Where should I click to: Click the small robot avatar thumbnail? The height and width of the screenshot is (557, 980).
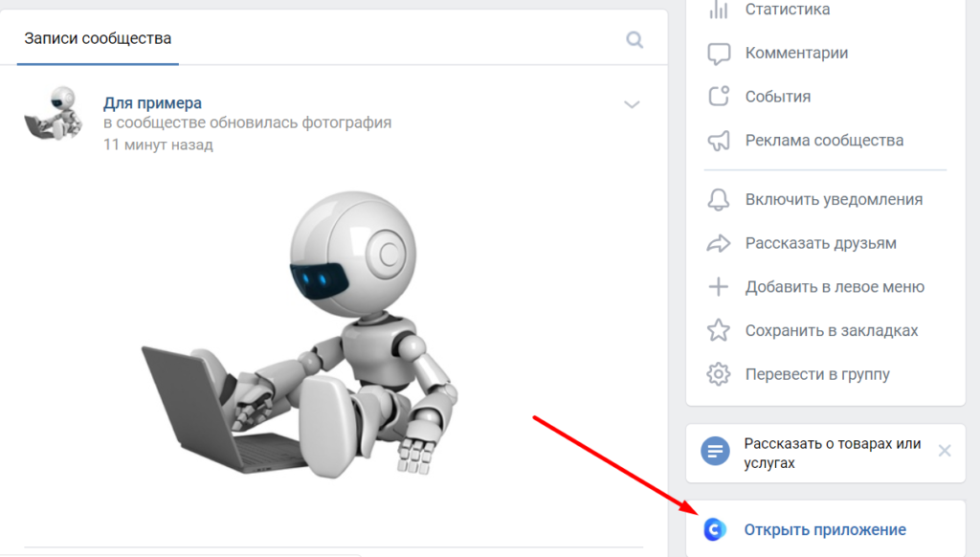pyautogui.click(x=54, y=113)
